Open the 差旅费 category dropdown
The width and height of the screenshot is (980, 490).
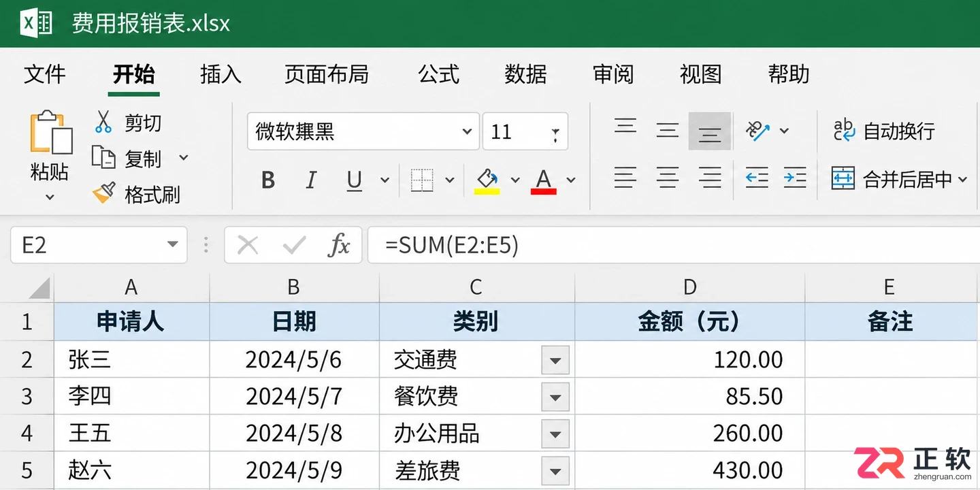point(555,470)
